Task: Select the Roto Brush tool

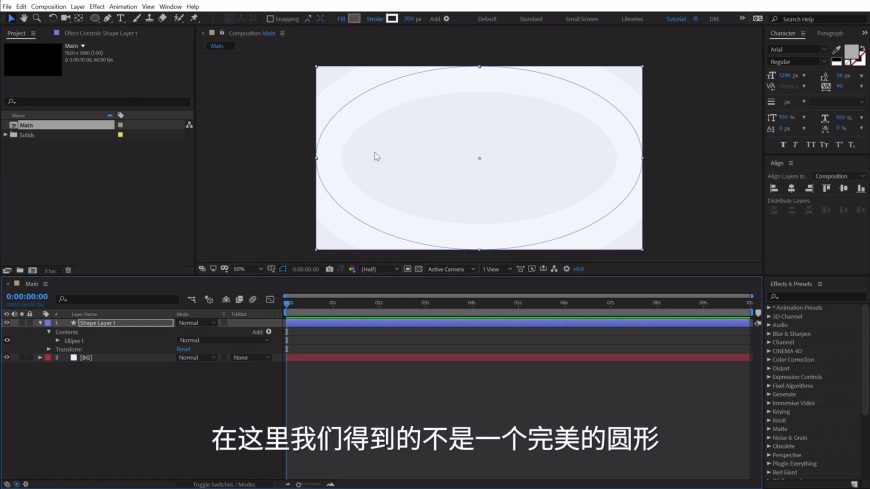Action: coord(179,18)
